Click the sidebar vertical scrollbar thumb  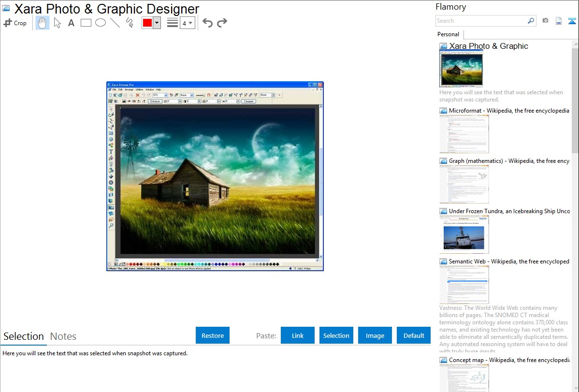575,100
